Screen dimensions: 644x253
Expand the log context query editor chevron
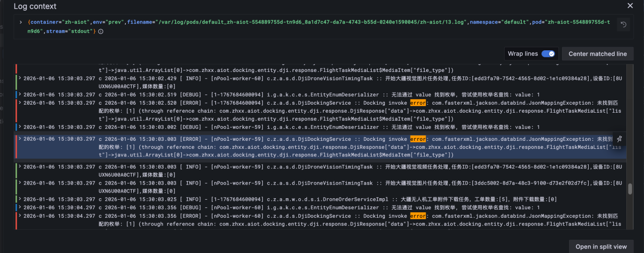21,22
